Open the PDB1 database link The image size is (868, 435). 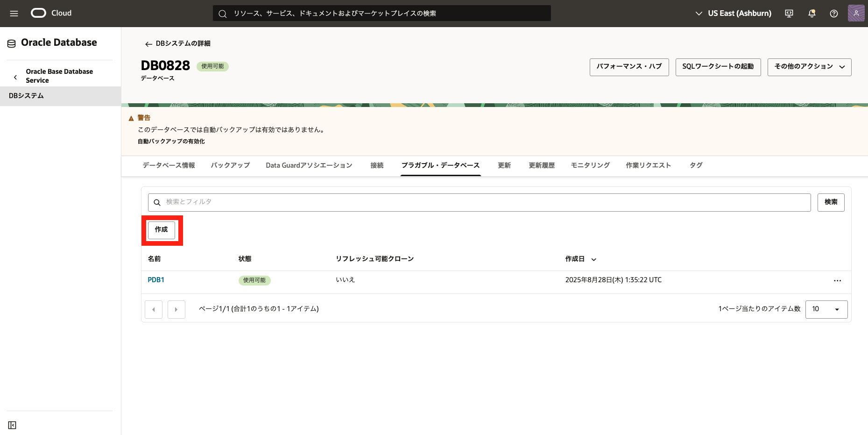click(x=156, y=280)
